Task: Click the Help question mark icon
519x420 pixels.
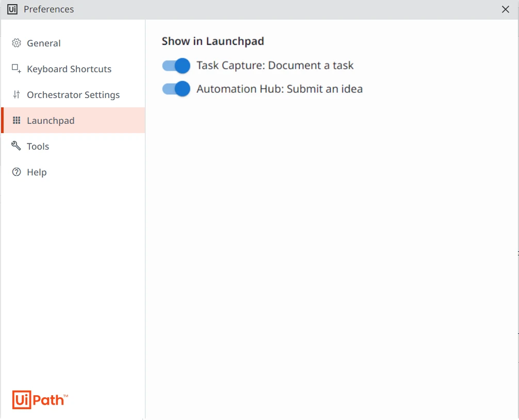Action: pos(16,172)
